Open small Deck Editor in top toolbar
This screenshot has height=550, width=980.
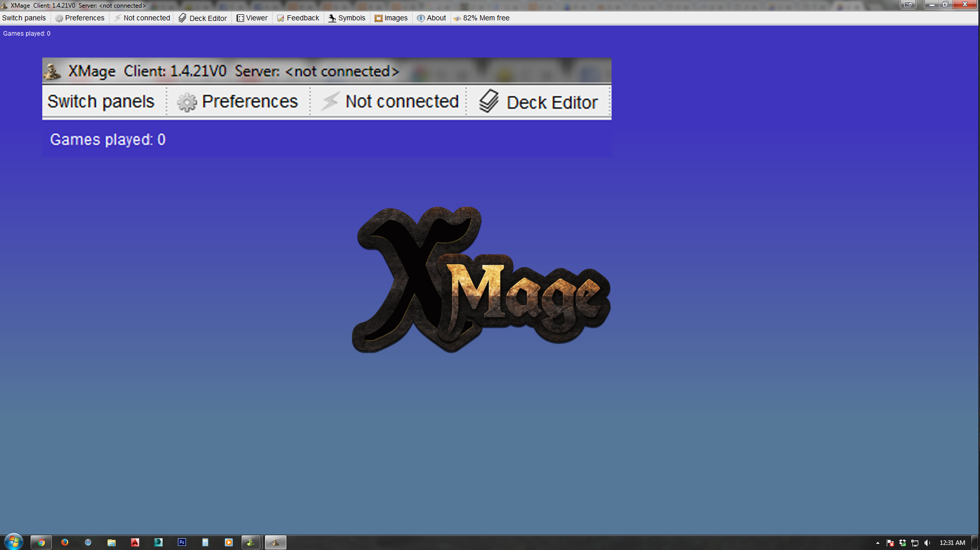pyautogui.click(x=203, y=18)
